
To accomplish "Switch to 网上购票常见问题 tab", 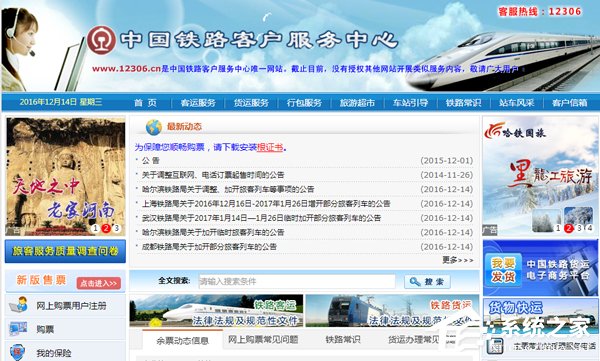I will [263, 339].
